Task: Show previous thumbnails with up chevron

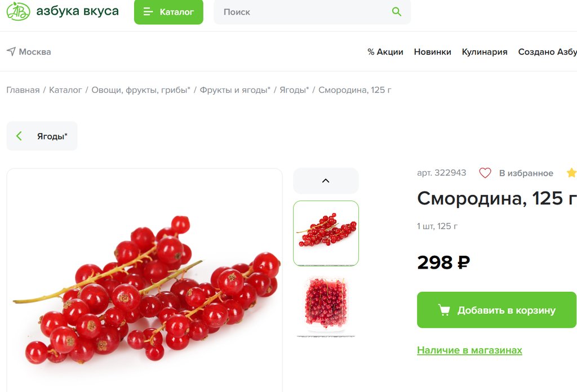Action: 326,181
